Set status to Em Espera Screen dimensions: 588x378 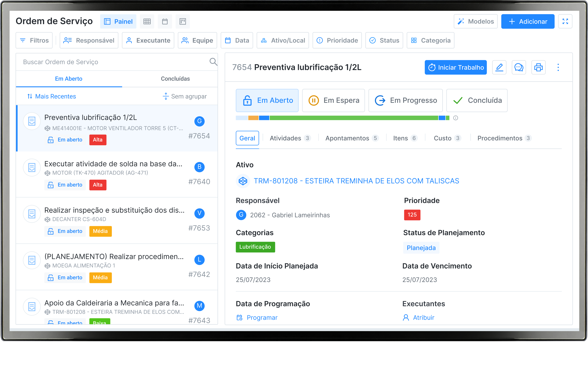333,100
